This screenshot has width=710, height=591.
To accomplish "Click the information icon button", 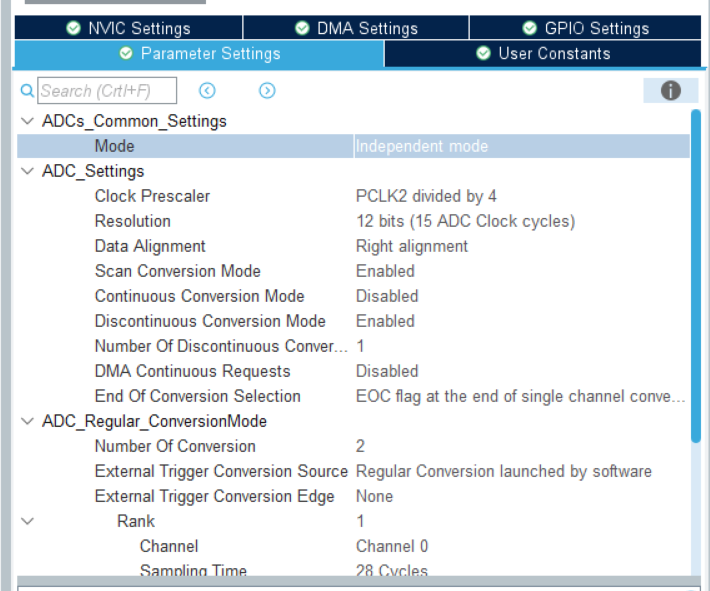I will coord(670,91).
